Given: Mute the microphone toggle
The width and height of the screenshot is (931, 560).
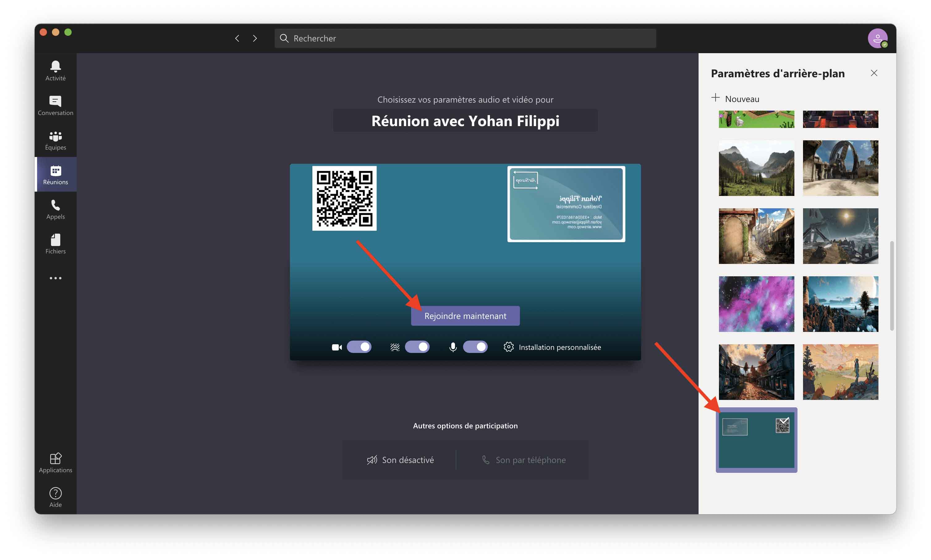Looking at the screenshot, I should 475,347.
